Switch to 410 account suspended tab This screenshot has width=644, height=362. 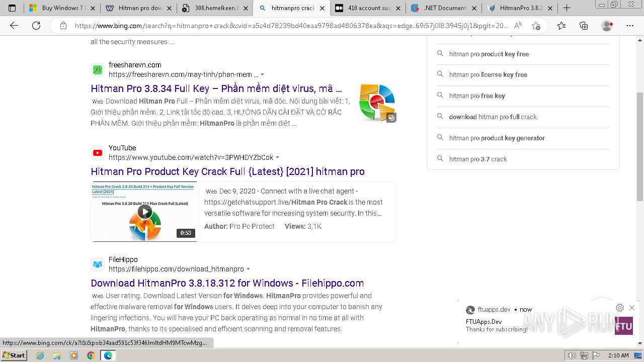(368, 8)
